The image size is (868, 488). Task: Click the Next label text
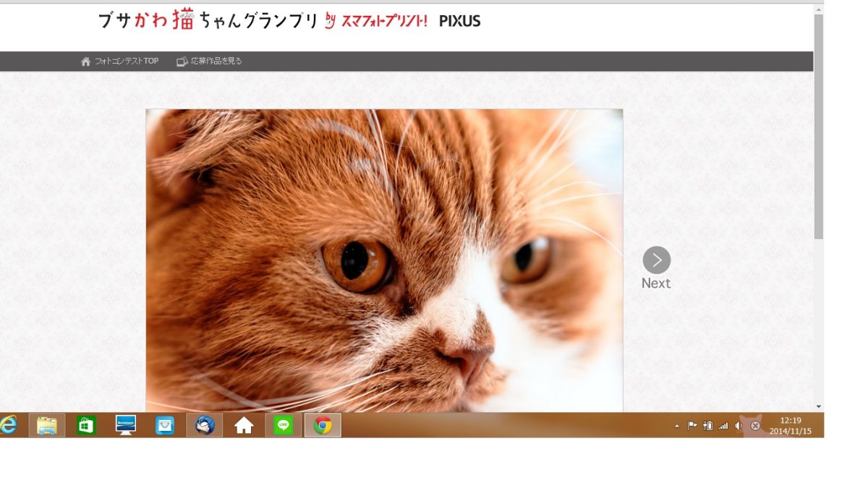coord(656,283)
